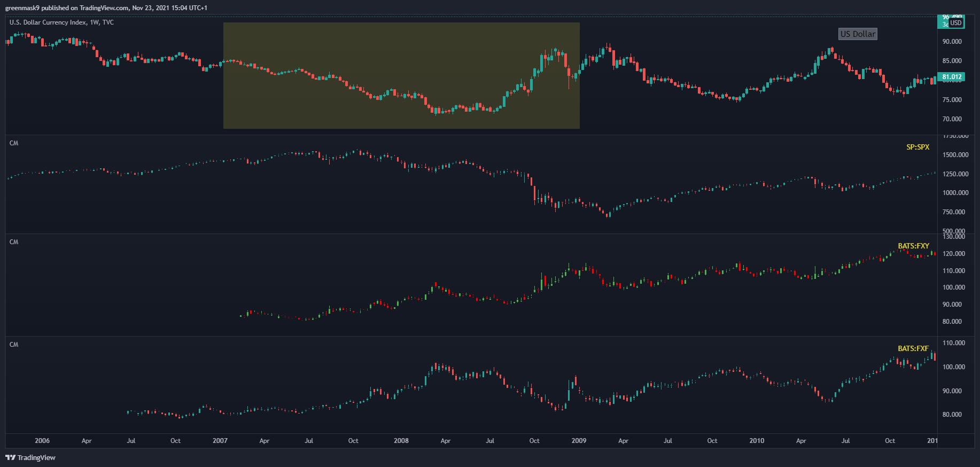Click the CM indicator label in the FXY pane

pos(14,242)
